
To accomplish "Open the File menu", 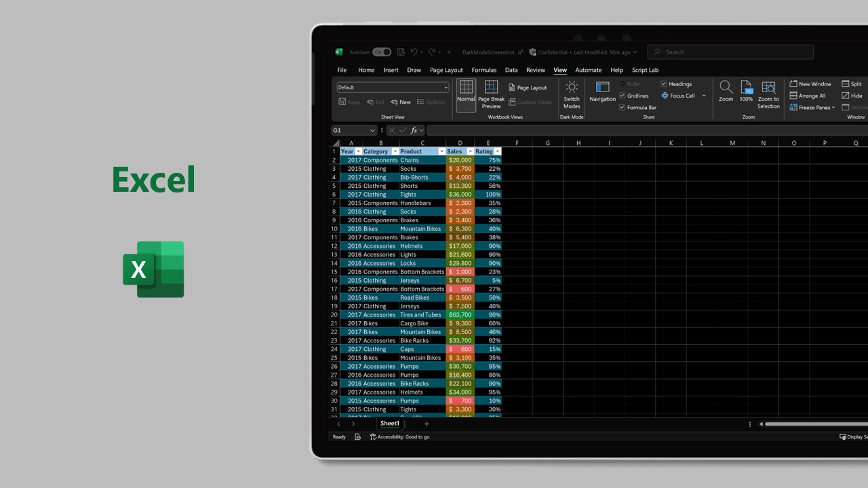I will 342,70.
